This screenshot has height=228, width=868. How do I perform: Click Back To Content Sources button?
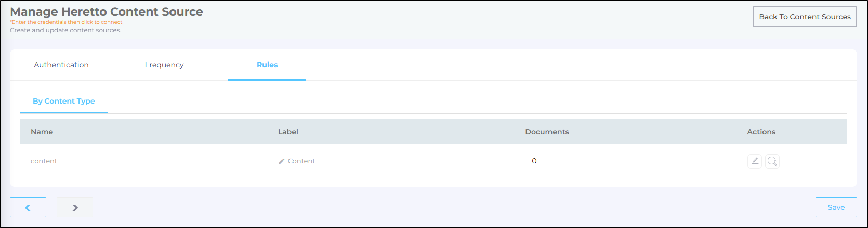coord(805,17)
